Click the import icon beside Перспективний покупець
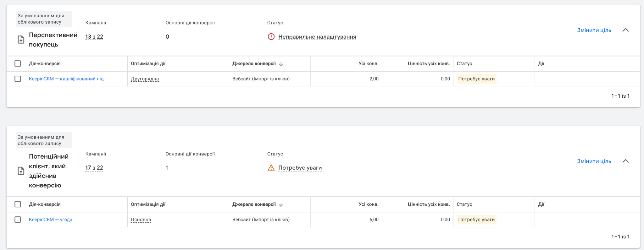 21,40
